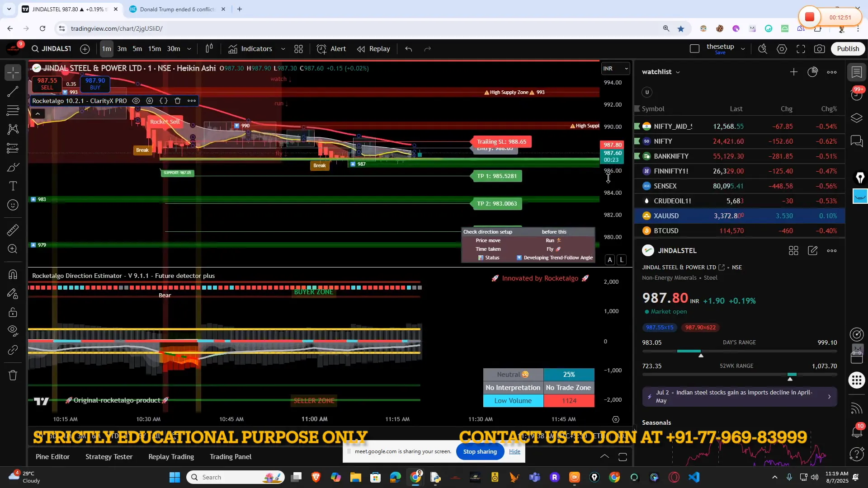Viewport: 868px width, 488px height.
Task: Enter fullscreen chart mode
Action: pyautogui.click(x=801, y=49)
